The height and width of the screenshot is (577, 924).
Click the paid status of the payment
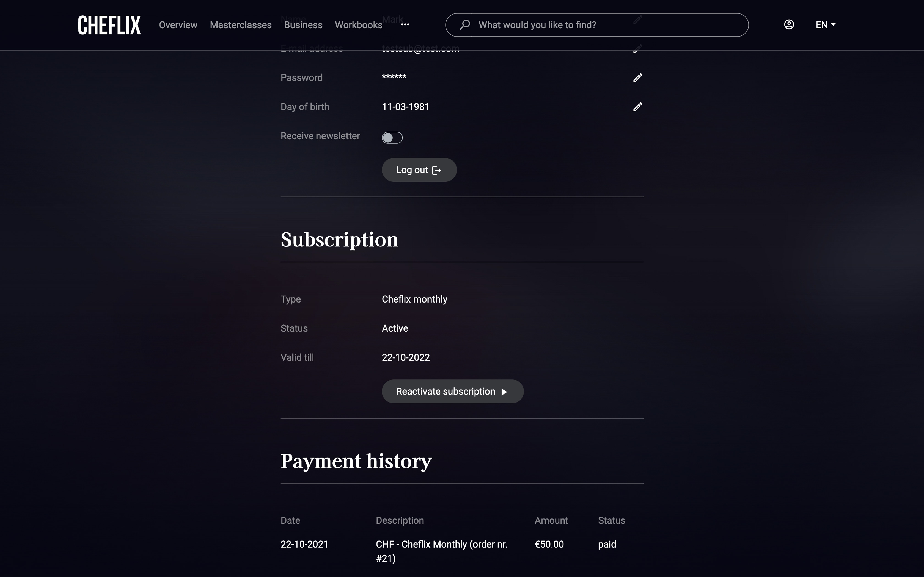pos(607,544)
